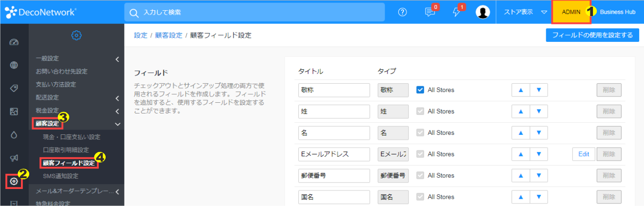Open the messages chat icon
The height and width of the screenshot is (206, 644).
pyautogui.click(x=430, y=12)
